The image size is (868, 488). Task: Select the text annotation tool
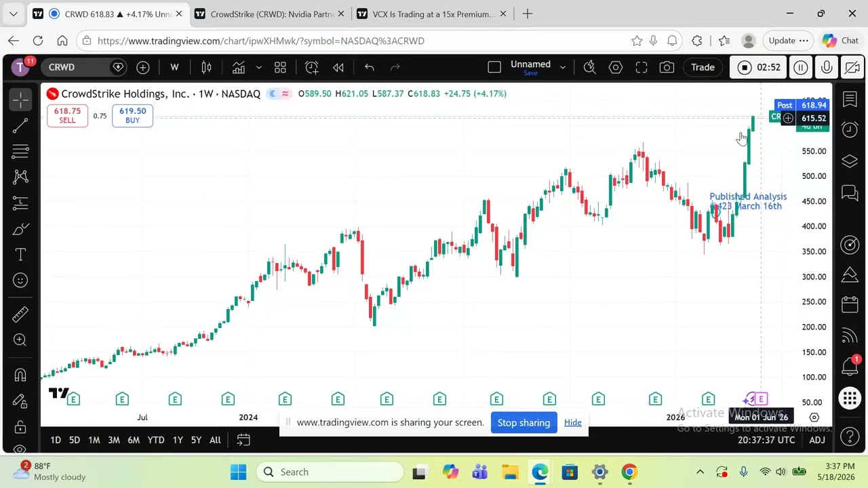(20, 255)
